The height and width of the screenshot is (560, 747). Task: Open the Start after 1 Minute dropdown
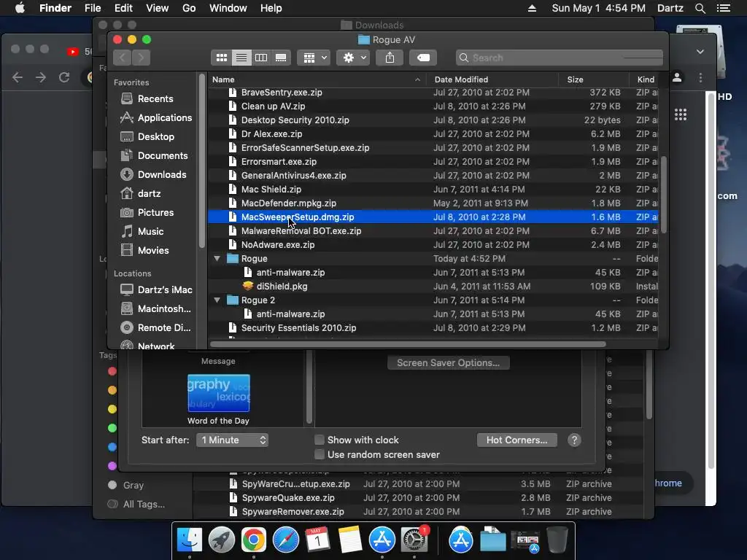tap(233, 440)
